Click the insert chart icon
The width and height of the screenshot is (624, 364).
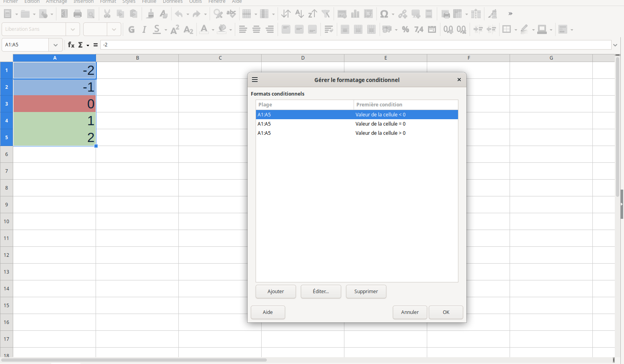coord(355,14)
